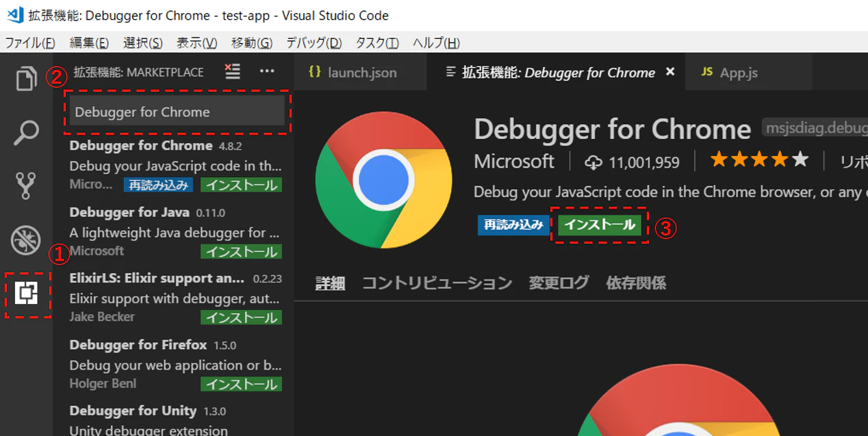This screenshot has width=868, height=436.
Task: Click the Microsoft publisher name on detail page
Action: point(514,162)
